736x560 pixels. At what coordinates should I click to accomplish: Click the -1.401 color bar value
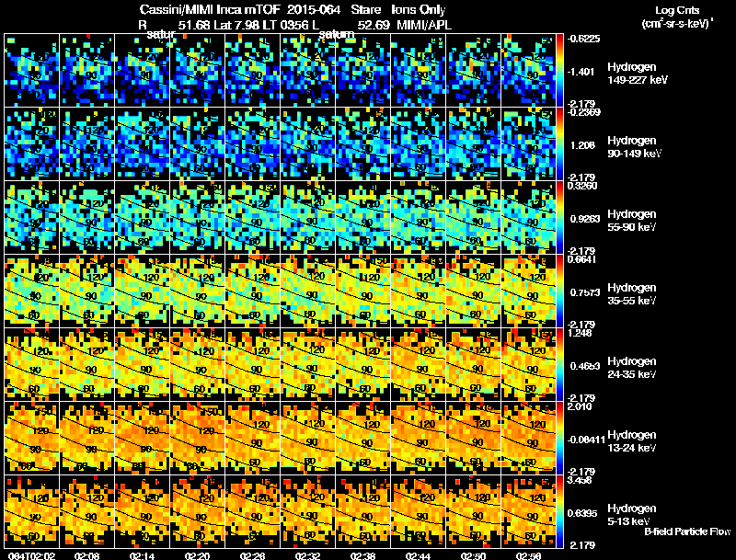(x=581, y=72)
